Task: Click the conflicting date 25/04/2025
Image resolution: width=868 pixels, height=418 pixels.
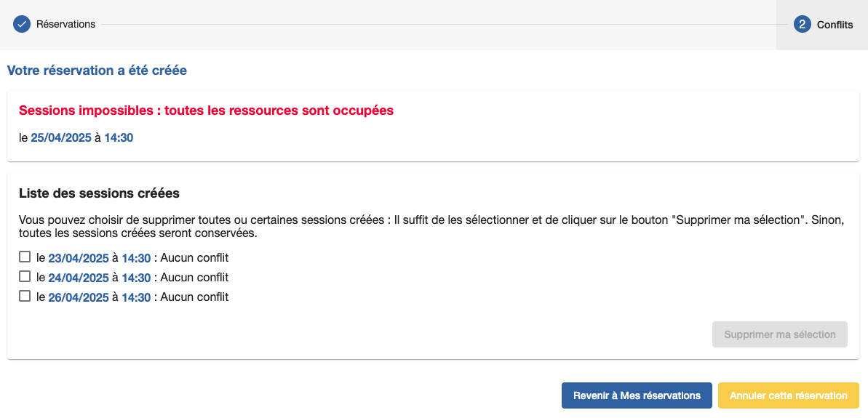Action: point(61,137)
